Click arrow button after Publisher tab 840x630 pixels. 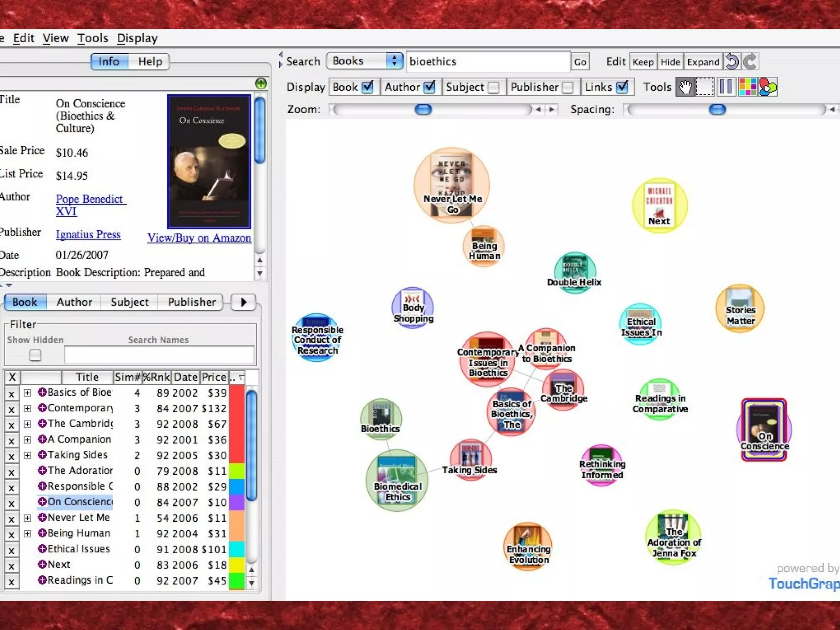click(244, 302)
